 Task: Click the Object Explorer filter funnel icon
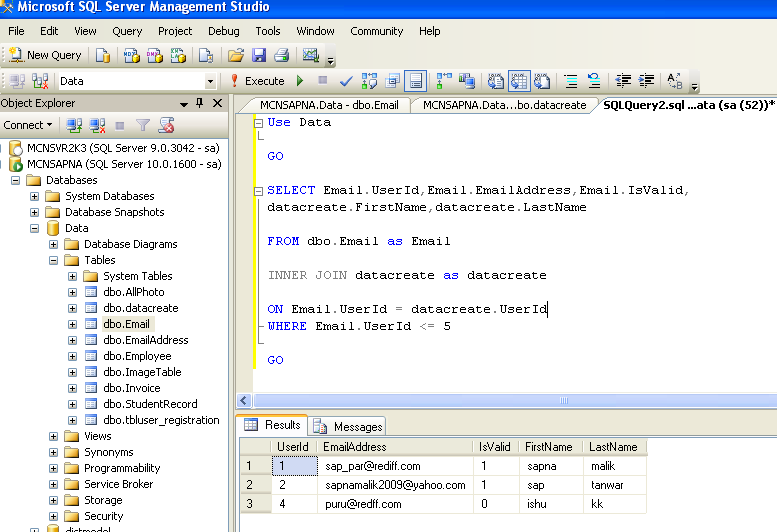click(143, 125)
